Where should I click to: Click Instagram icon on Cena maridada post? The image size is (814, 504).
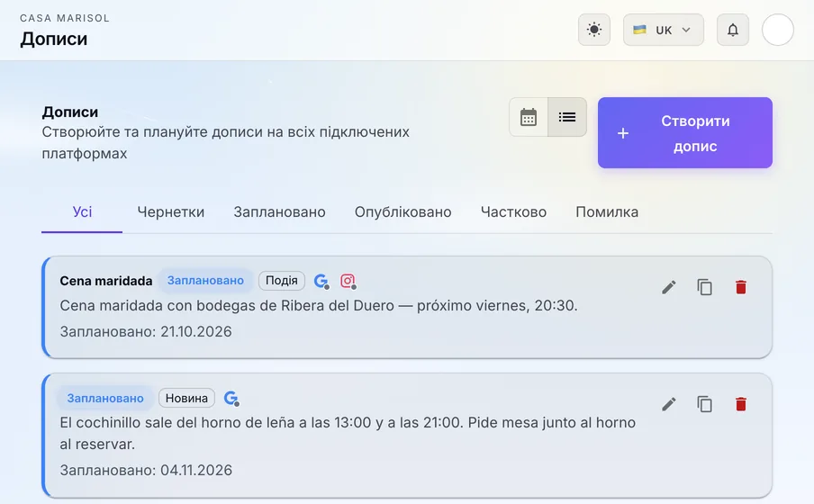[x=348, y=281]
